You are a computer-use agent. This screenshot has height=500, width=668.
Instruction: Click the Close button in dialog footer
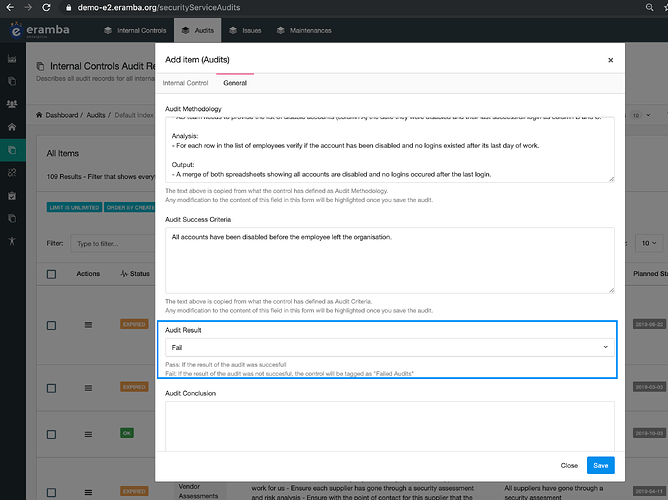(x=569, y=466)
